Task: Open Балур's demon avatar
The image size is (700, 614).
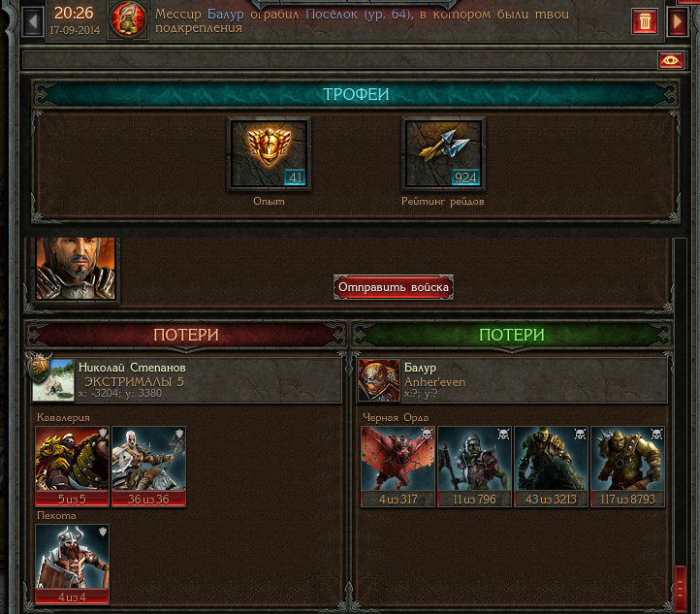Action: tap(378, 380)
